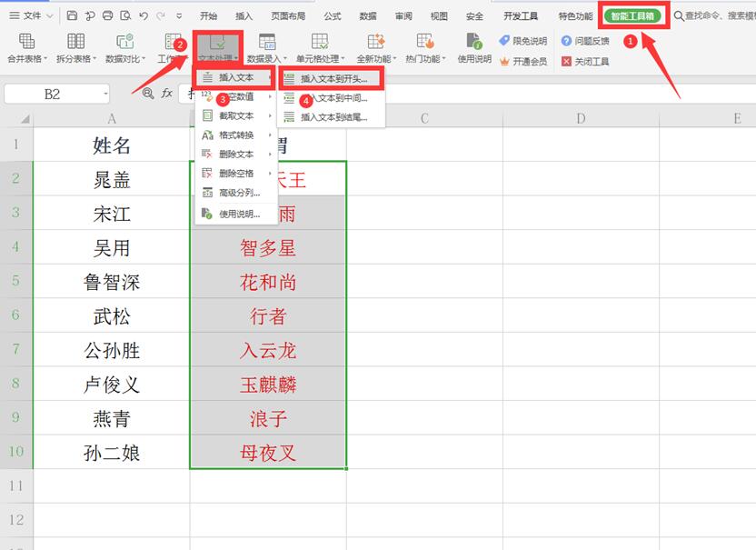The height and width of the screenshot is (550, 756).
Task: Click the 合并表格 icon
Action: (26, 42)
